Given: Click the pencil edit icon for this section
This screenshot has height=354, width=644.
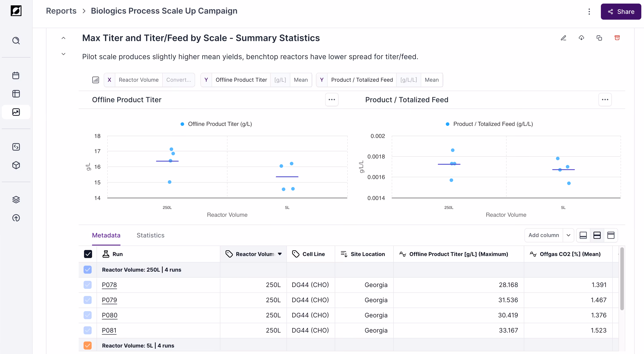Looking at the screenshot, I should pyautogui.click(x=563, y=38).
